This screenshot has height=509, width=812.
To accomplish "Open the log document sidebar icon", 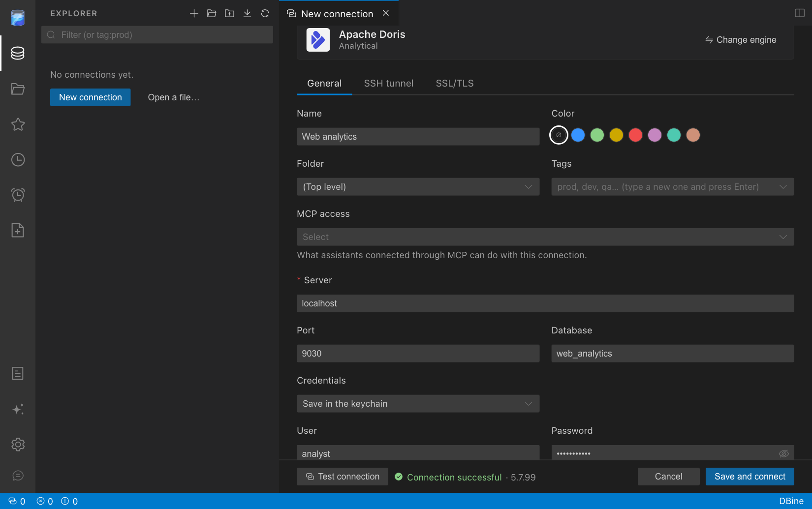I will (x=18, y=373).
